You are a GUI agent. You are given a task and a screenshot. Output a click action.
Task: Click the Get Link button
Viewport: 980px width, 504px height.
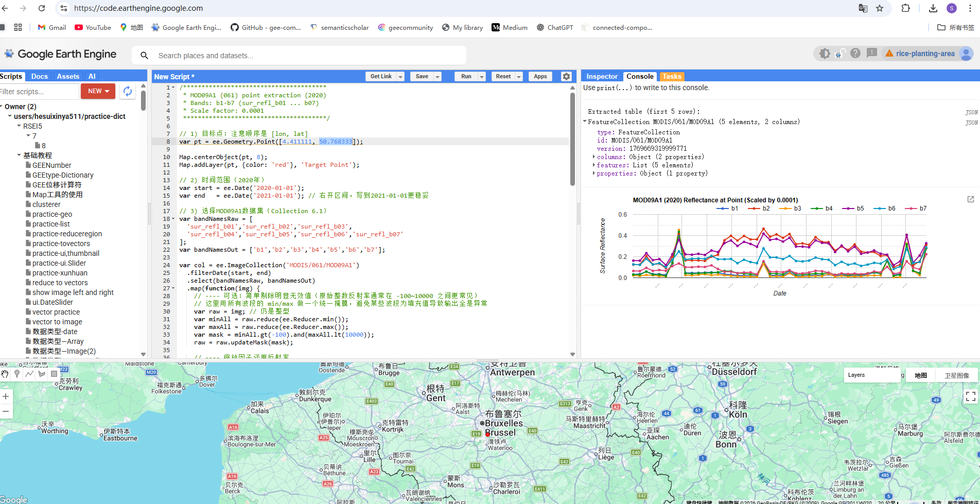coord(381,76)
